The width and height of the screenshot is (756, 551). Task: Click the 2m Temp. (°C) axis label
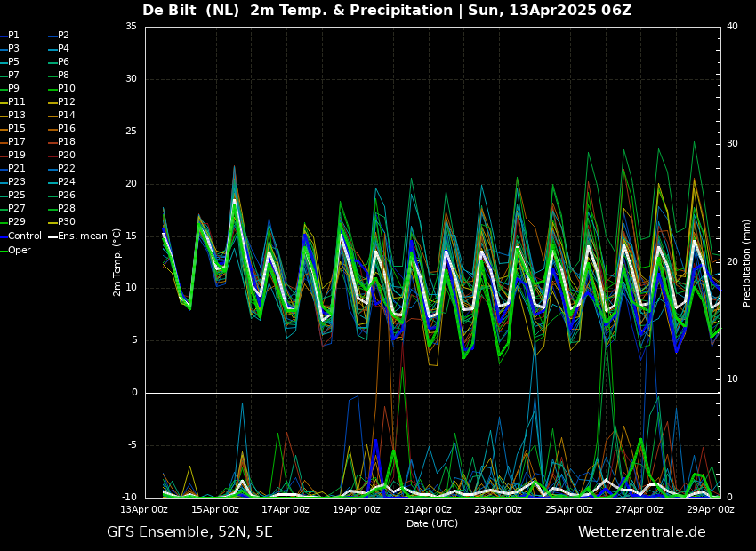[117, 262]
